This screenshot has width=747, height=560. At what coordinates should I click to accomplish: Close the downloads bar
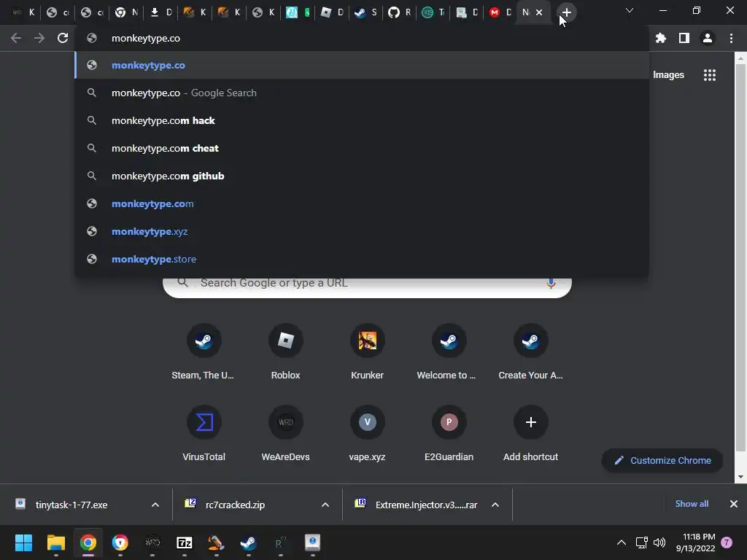tap(734, 504)
